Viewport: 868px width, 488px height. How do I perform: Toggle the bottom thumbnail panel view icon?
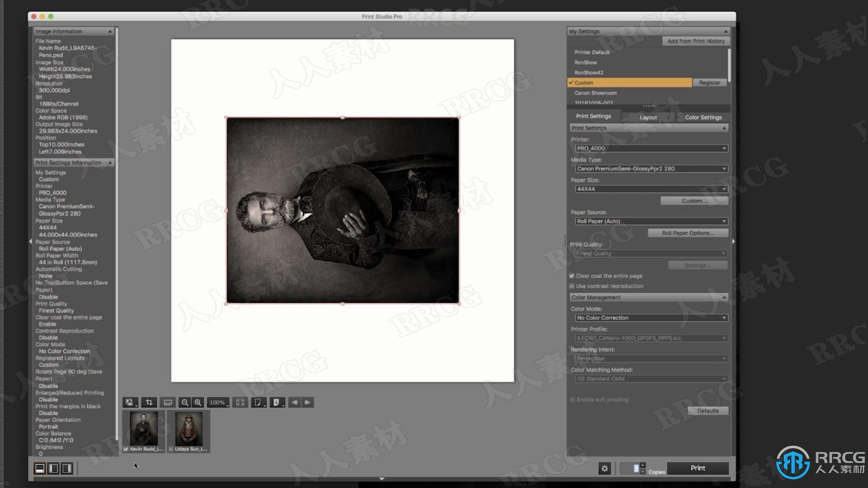[40, 468]
